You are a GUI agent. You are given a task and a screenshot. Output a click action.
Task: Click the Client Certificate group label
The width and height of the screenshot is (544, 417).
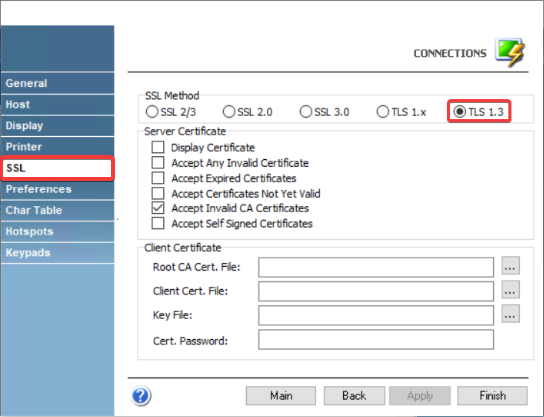tap(183, 248)
